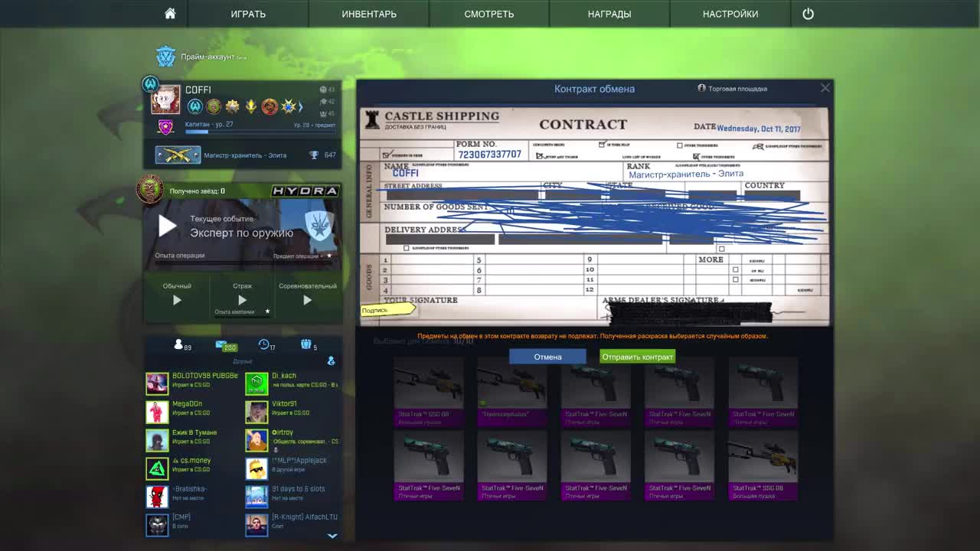Click the add friend icon
980x551 pixels.
tap(331, 360)
